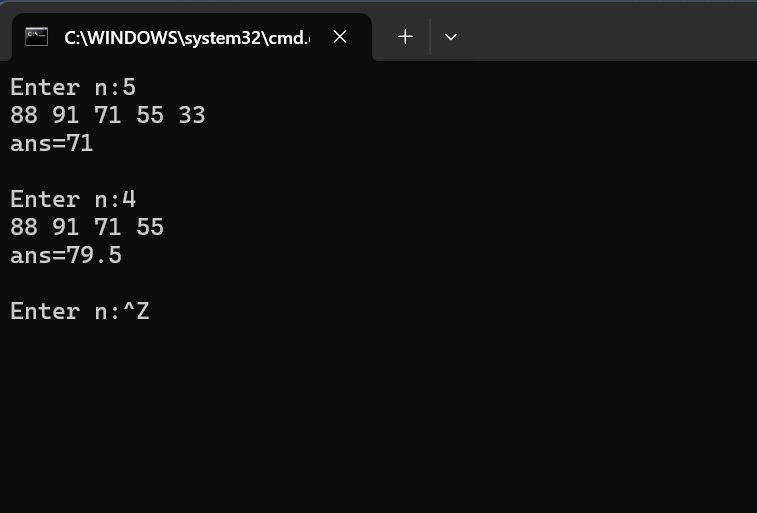Click the number 55 in the four-number row
The height and width of the screenshot is (513, 757).
coord(150,227)
